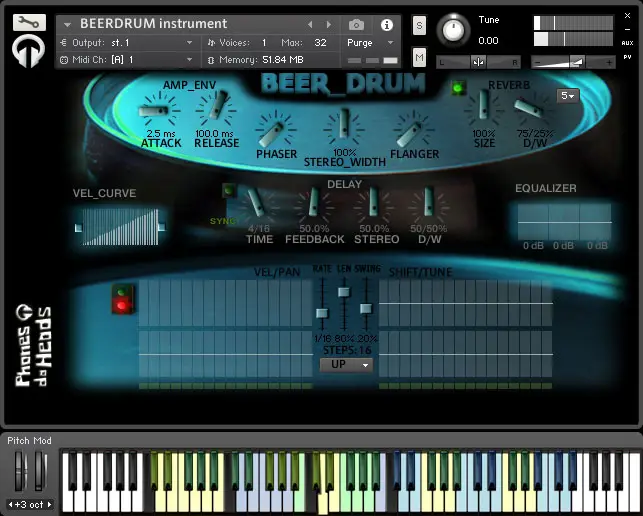Click the master Tune knob
This screenshot has height=516, width=643.
[453, 30]
